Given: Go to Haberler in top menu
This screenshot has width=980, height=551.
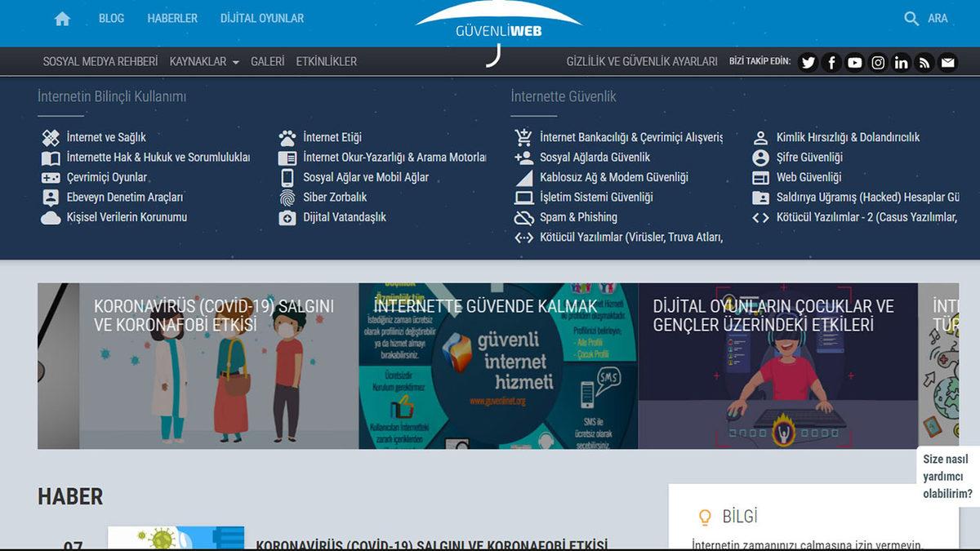Looking at the screenshot, I should pyautogui.click(x=172, y=18).
